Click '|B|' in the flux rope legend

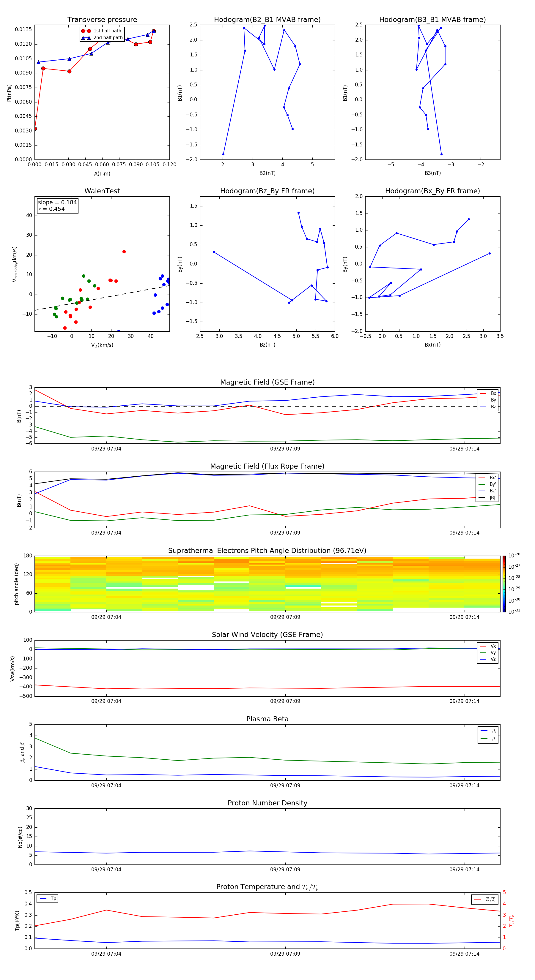[x=487, y=498]
